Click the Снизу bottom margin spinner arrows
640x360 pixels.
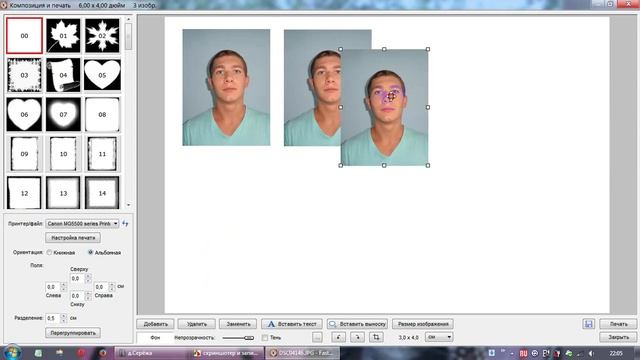coord(88,296)
